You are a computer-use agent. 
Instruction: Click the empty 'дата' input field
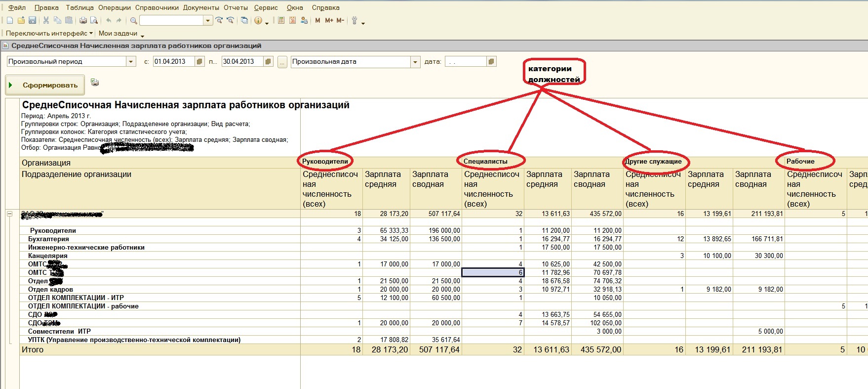pyautogui.click(x=466, y=61)
